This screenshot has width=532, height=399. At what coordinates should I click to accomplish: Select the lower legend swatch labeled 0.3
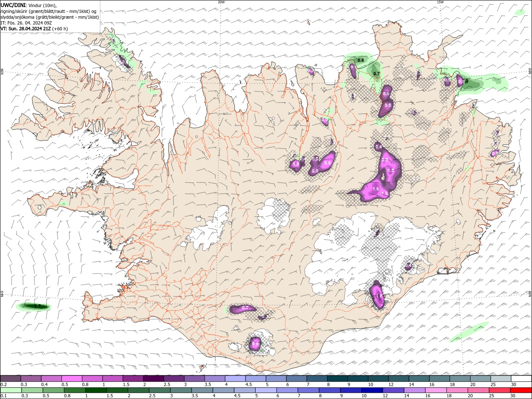(32, 390)
